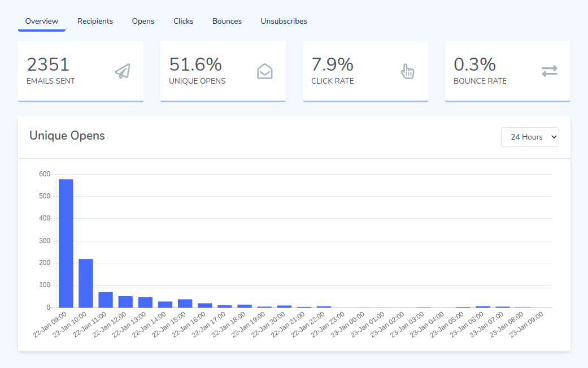Click the paper plane icon on Emails Sent card
The width and height of the screenshot is (588, 368).
click(122, 71)
